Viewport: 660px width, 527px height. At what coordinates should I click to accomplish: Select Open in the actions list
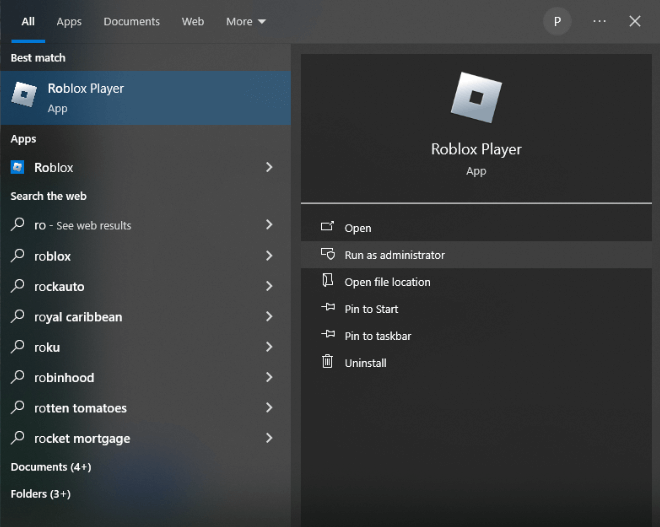tap(476, 228)
